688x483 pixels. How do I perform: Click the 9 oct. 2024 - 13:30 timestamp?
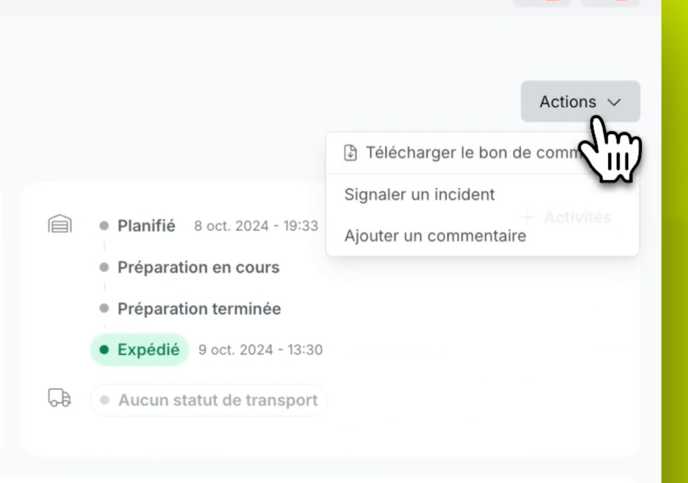point(260,350)
